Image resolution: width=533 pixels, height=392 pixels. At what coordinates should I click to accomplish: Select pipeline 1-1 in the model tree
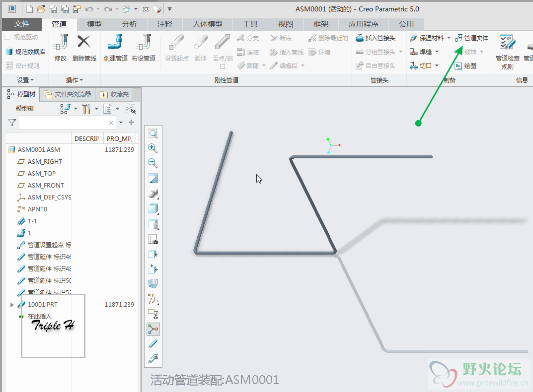click(x=32, y=221)
